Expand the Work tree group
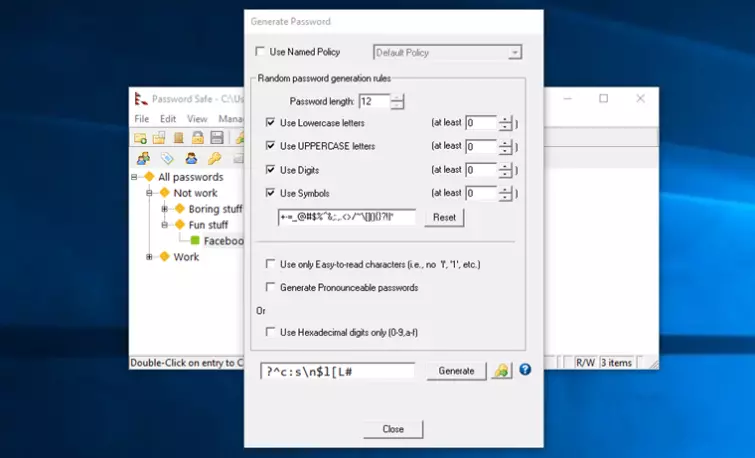 [x=150, y=257]
